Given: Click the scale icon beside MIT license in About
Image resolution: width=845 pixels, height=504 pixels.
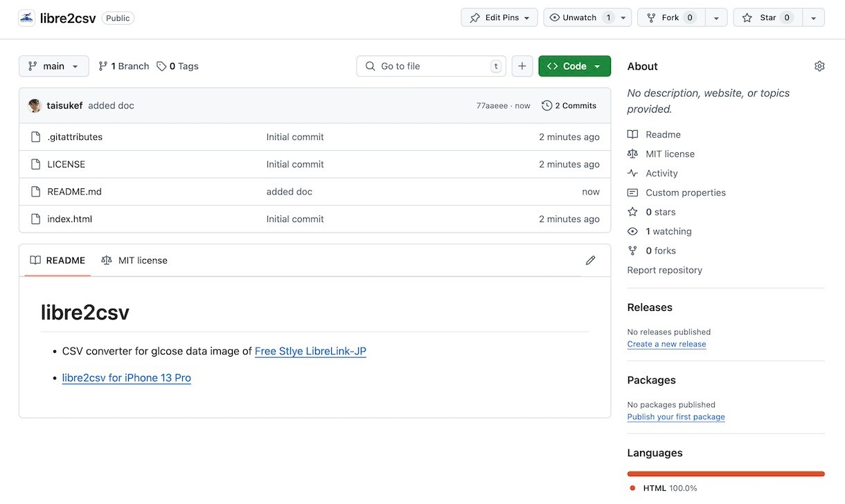Looking at the screenshot, I should tap(632, 154).
